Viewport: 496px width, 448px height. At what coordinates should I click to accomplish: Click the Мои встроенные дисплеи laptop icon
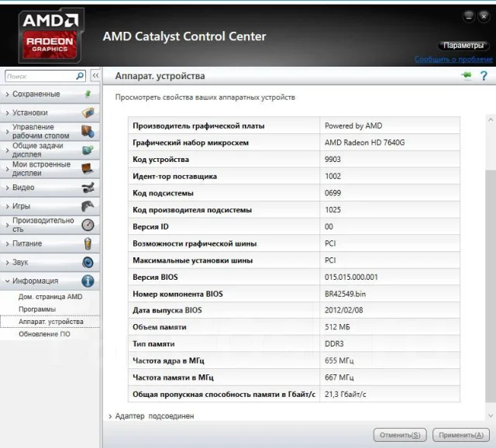88,168
